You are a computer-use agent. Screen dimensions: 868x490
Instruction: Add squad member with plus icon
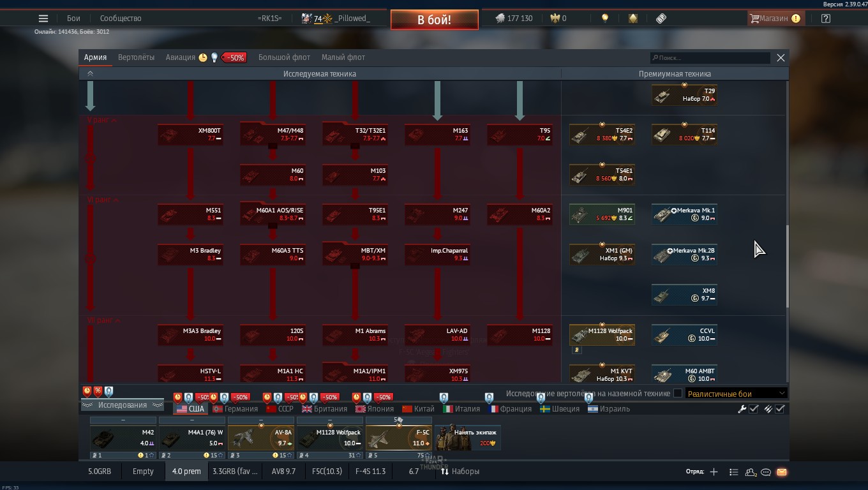coord(714,471)
